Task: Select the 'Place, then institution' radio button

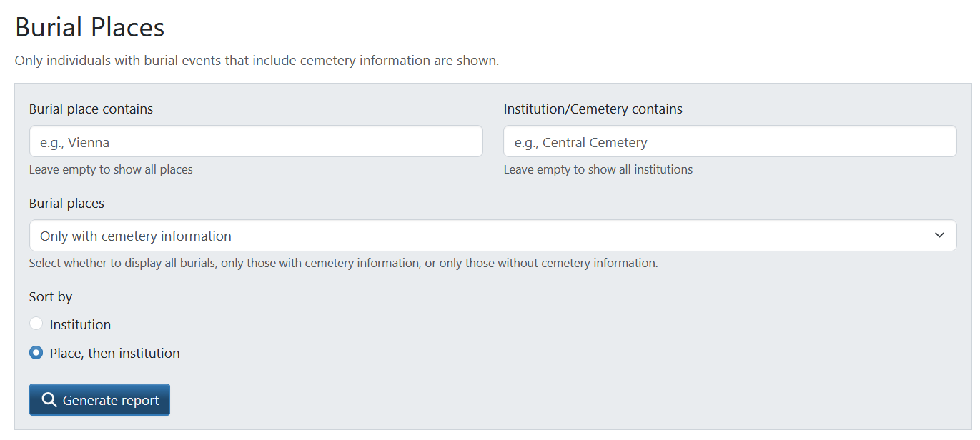Action: click(x=36, y=352)
